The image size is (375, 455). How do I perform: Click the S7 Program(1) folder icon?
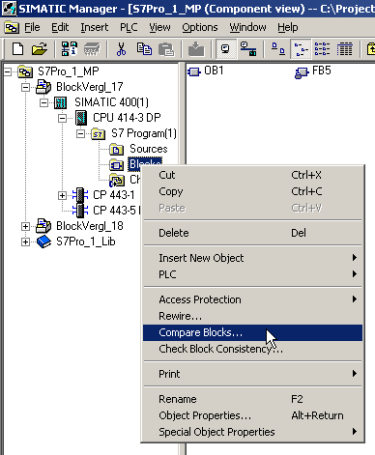pyautogui.click(x=98, y=134)
